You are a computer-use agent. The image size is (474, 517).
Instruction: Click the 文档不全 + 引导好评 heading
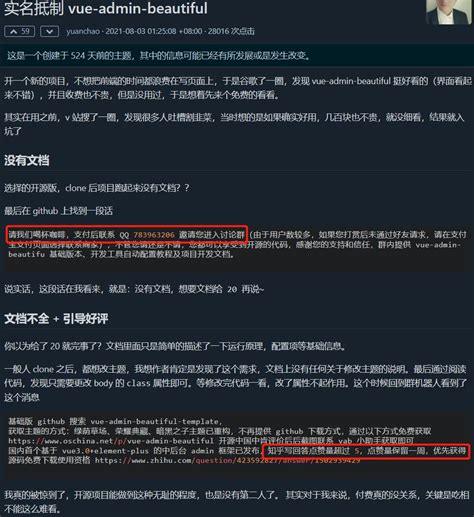coord(56,319)
